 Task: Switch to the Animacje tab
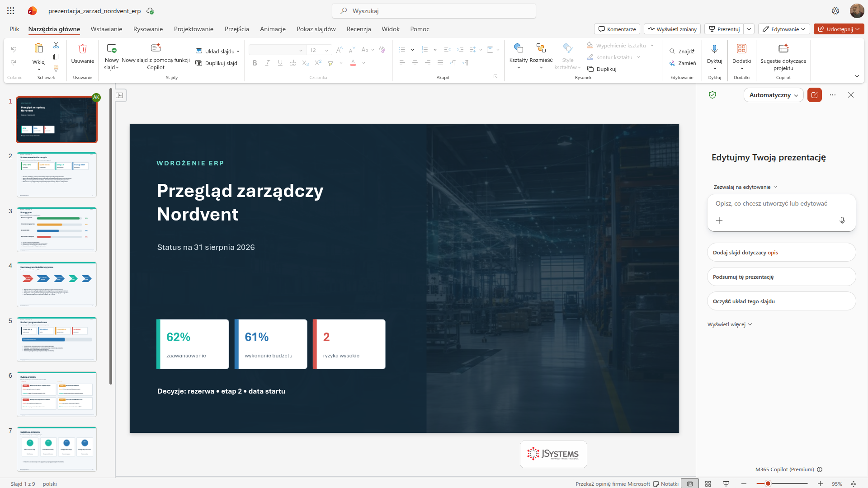coord(273,29)
